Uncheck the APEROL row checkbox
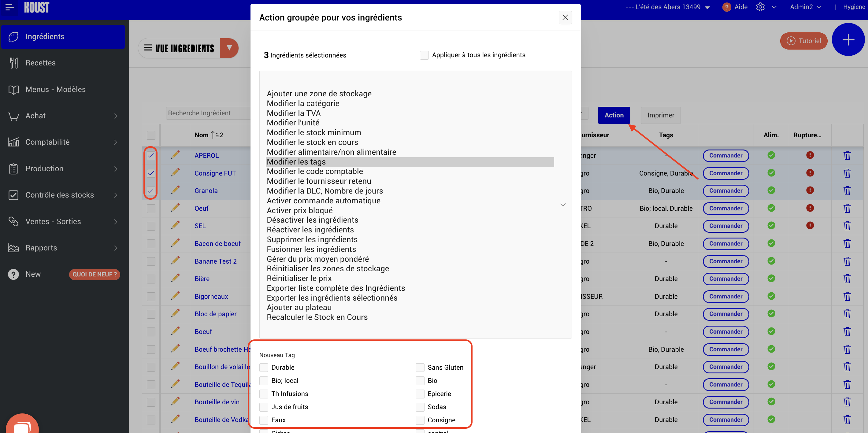Image resolution: width=868 pixels, height=433 pixels. point(151,155)
